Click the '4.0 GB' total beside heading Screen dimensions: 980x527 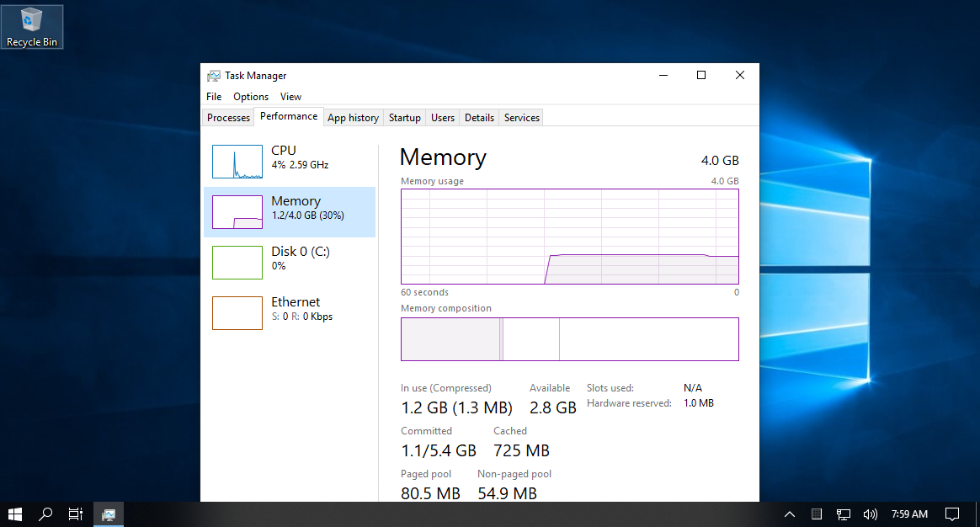(x=720, y=161)
